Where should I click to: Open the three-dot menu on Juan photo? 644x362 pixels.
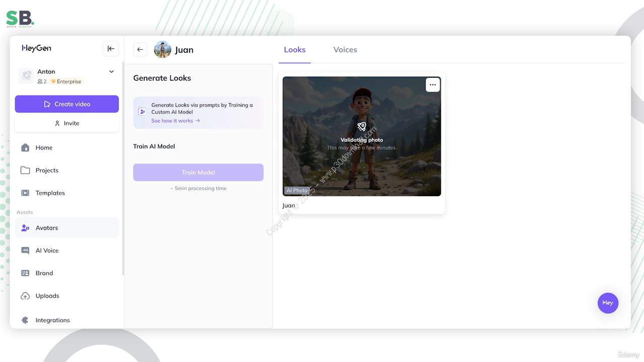pyautogui.click(x=433, y=85)
